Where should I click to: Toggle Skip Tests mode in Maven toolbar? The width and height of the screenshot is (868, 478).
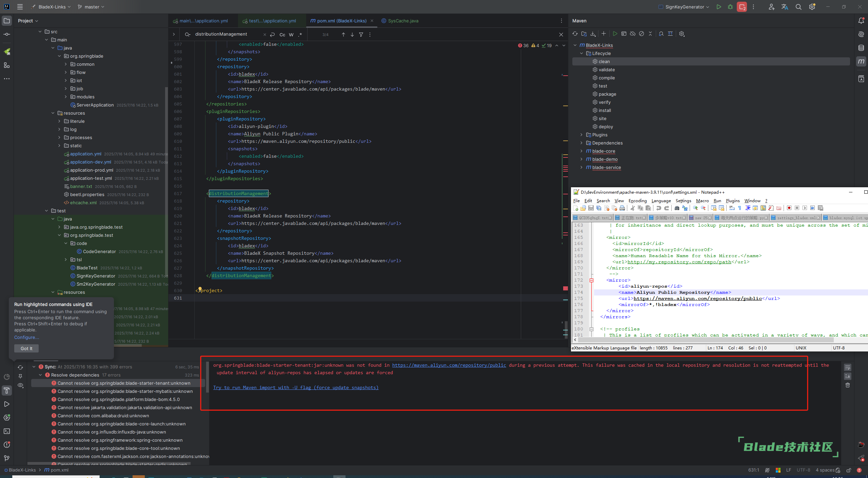tap(641, 34)
